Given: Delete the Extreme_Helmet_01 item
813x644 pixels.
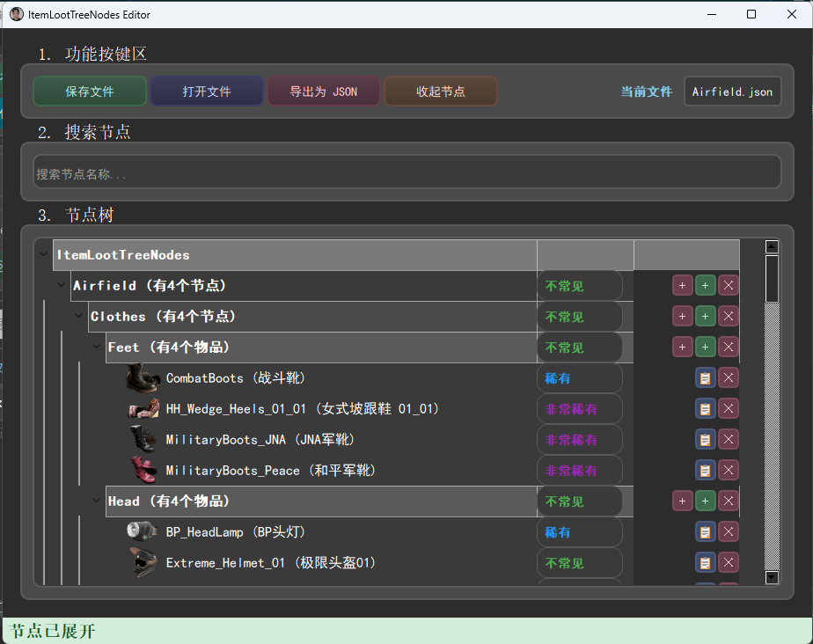Looking at the screenshot, I should (728, 562).
